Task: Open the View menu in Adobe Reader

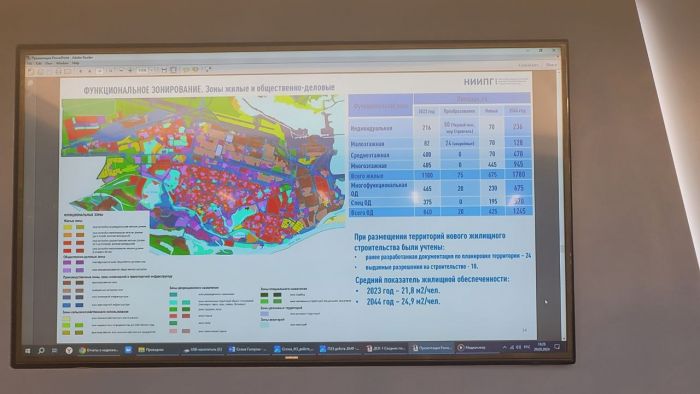Action: (49, 63)
